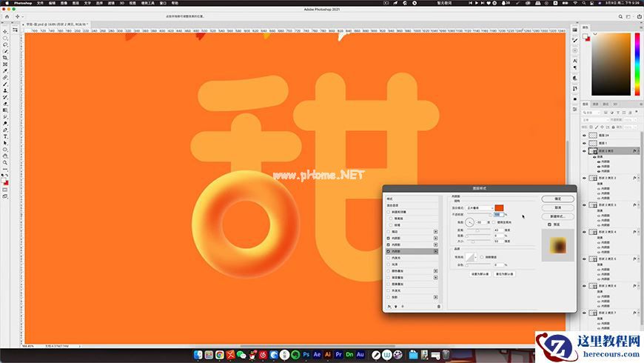Image resolution: width=644 pixels, height=363 pixels.
Task: Open Photoshop from the Dock
Action: (306, 354)
